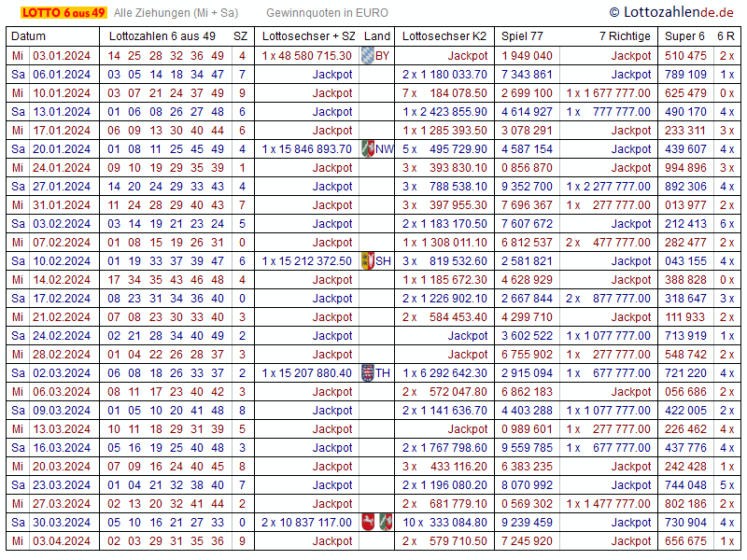
Task: Click the Lottosechser K2 column header
Action: [444, 35]
